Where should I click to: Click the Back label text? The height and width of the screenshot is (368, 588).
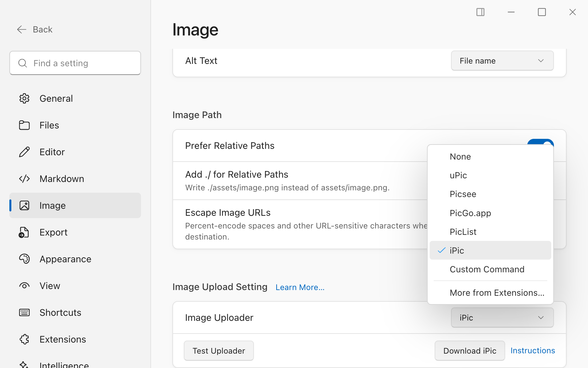tap(42, 29)
